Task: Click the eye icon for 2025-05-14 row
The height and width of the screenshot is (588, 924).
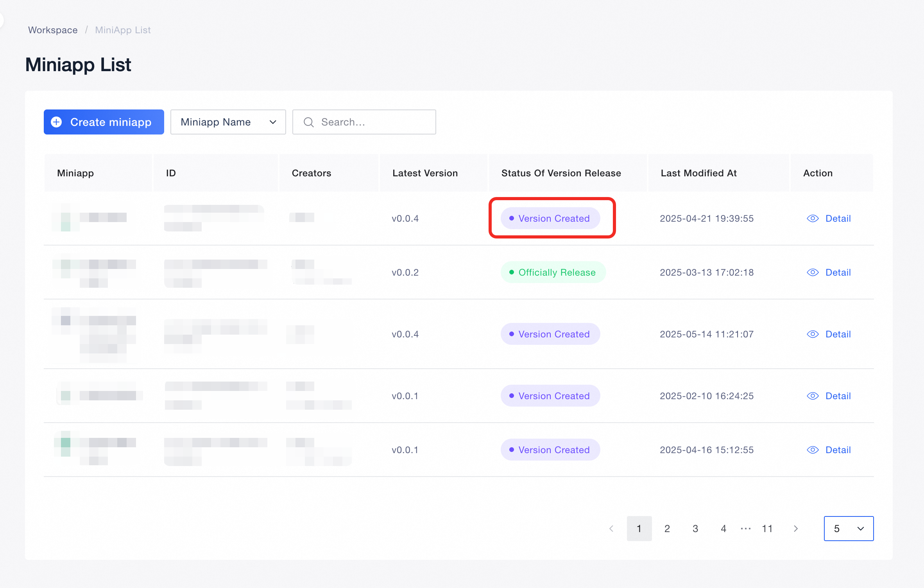Action: point(813,334)
